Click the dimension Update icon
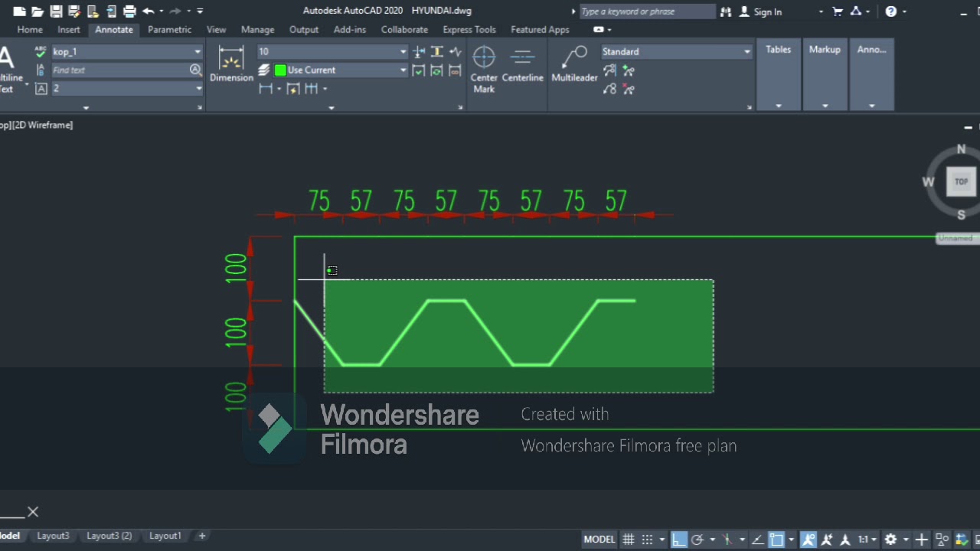Image resolution: width=980 pixels, height=551 pixels. click(437, 70)
